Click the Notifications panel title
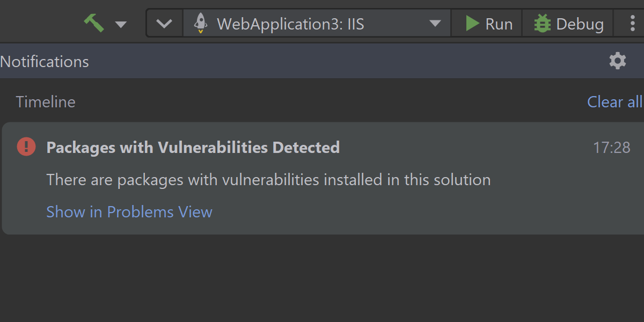The image size is (644, 322). tap(45, 62)
